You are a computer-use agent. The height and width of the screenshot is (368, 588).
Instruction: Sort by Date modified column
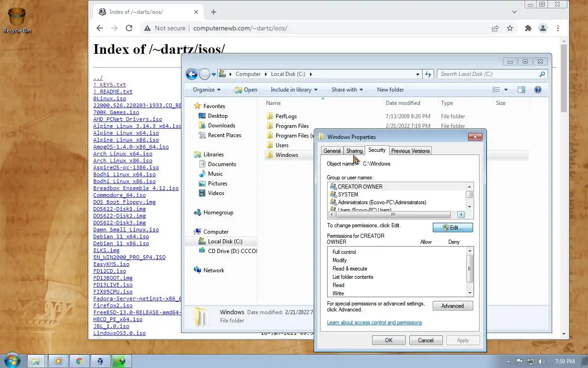click(403, 103)
